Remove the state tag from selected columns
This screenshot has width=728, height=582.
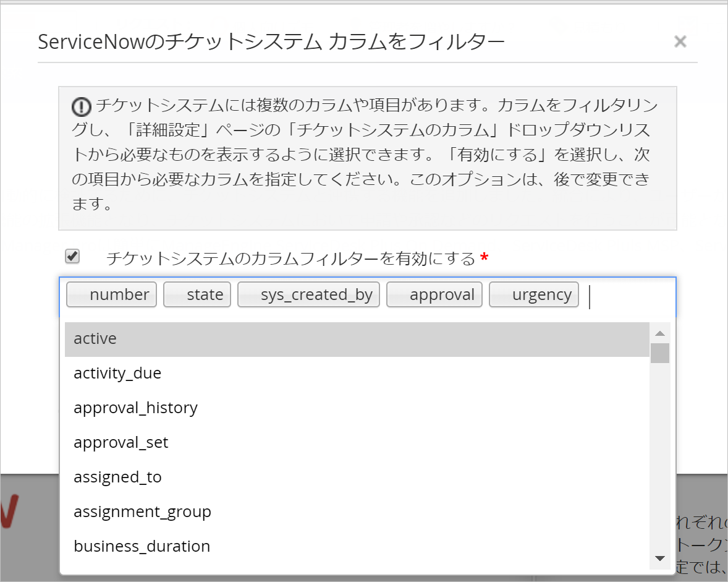[197, 294]
